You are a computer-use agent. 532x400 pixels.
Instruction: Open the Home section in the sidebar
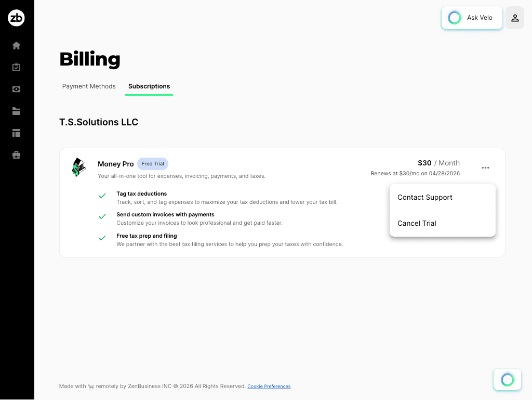pos(16,45)
